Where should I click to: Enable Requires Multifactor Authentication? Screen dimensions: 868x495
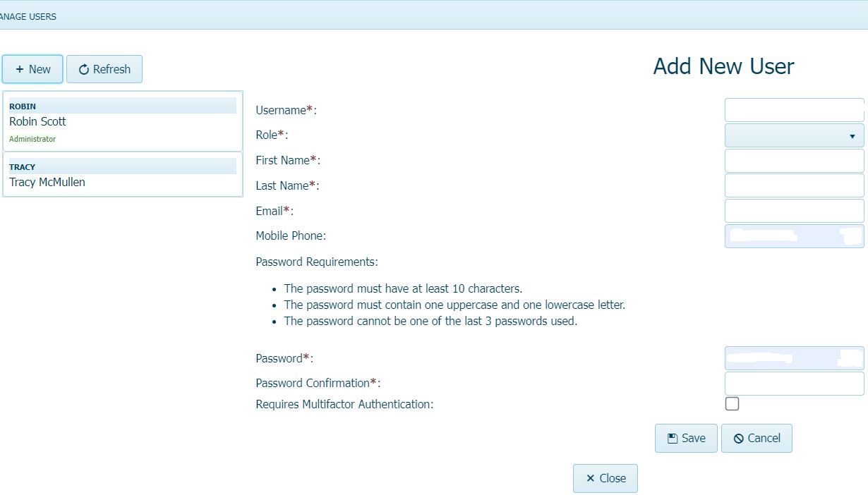click(x=732, y=403)
